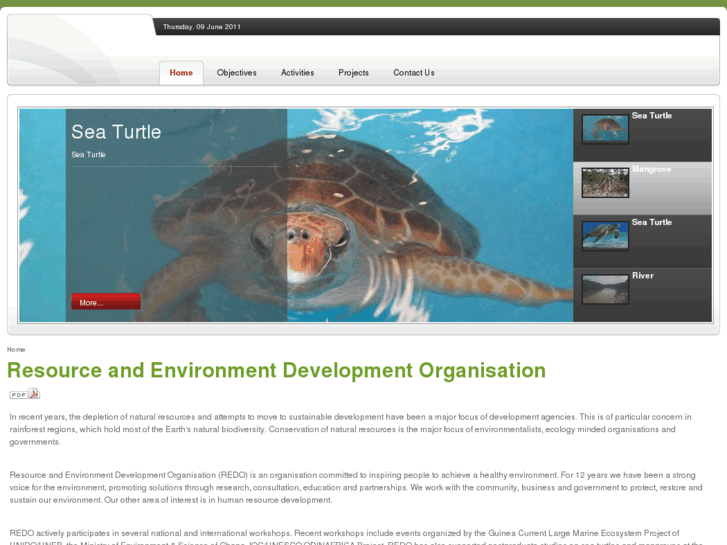Click the small Sea Turtle caption under title
This screenshot has width=727, height=545.
point(88,154)
